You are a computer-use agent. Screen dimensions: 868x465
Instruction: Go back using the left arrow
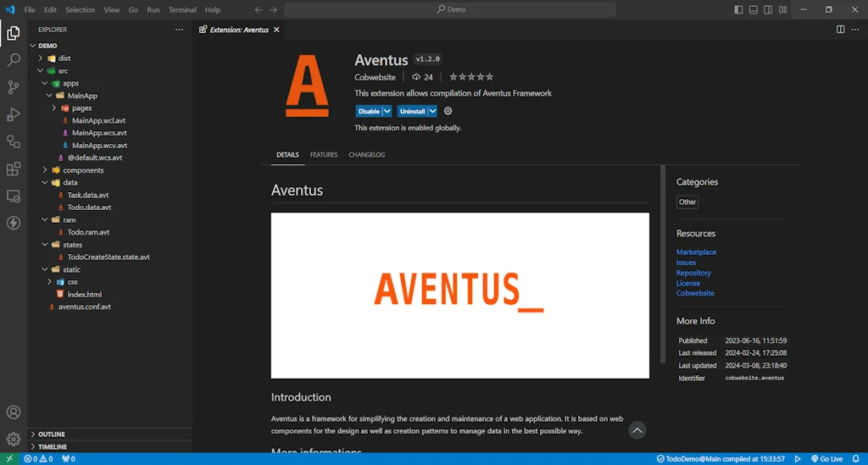point(259,9)
